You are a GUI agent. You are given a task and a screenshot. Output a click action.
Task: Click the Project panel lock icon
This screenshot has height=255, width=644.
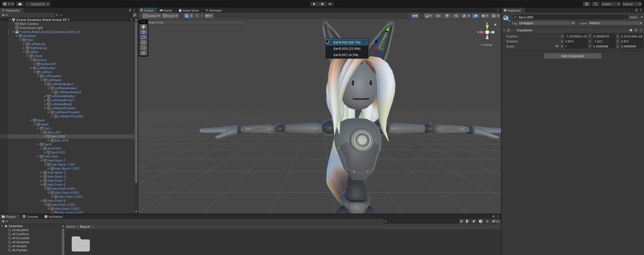point(494,217)
